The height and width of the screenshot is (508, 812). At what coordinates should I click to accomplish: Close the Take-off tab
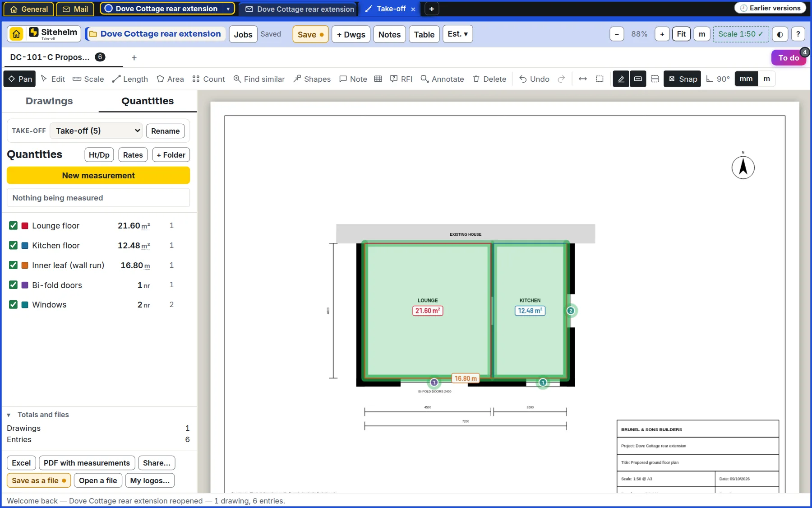pos(413,9)
